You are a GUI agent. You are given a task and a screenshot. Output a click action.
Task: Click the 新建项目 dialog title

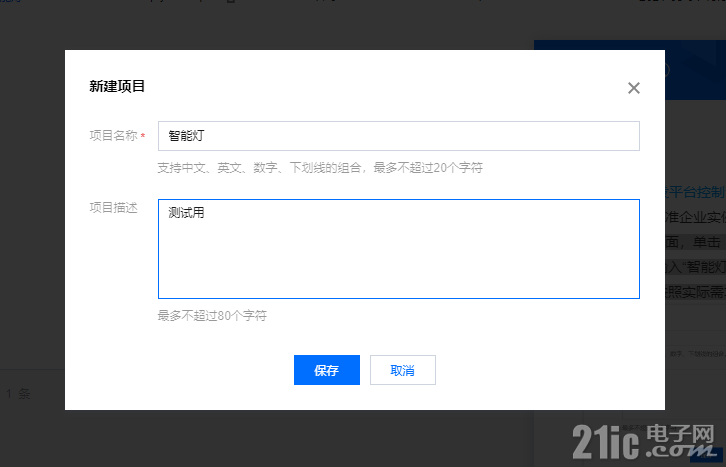coord(117,86)
